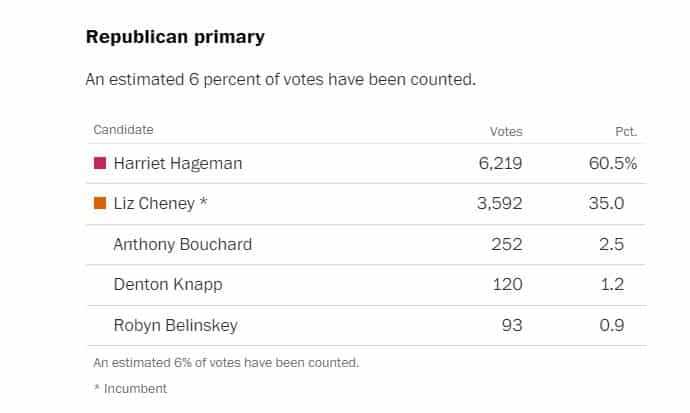Click the Anthony Bouchard row name

(183, 244)
